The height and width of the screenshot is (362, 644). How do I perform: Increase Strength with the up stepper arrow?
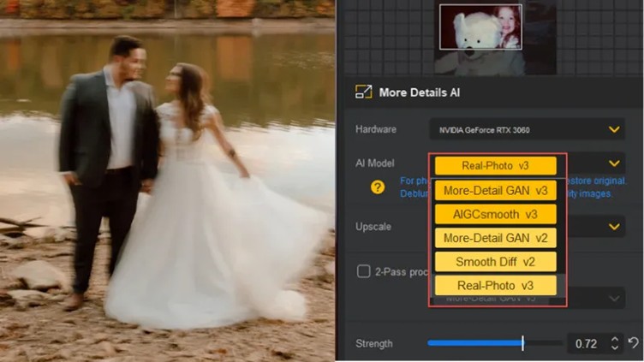(x=615, y=339)
